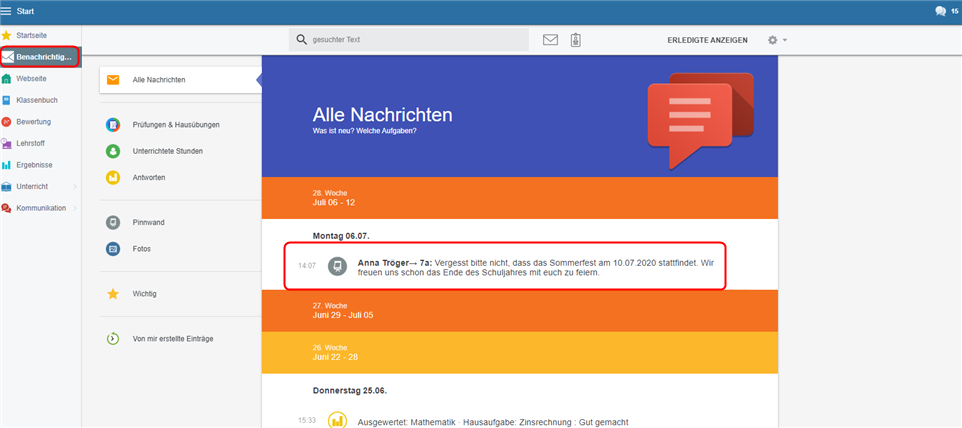
Task: Click the blue Fotos icon
Action: pos(113,249)
